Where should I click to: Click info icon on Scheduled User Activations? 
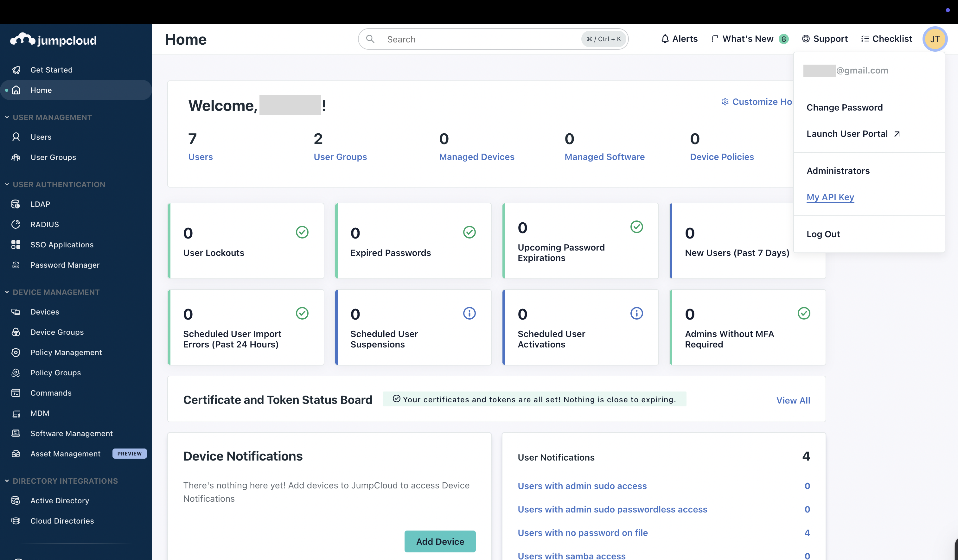pyautogui.click(x=636, y=313)
